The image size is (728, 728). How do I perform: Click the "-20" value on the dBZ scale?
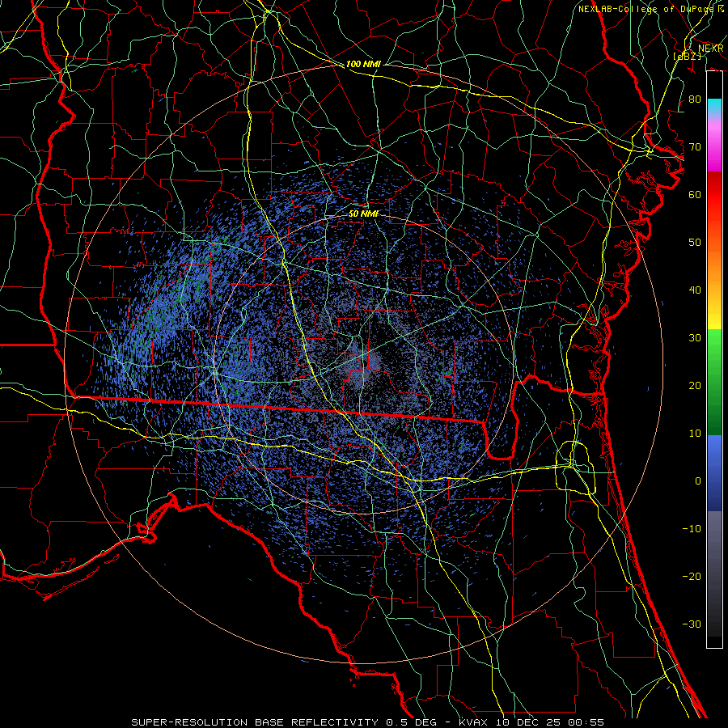tap(692, 576)
